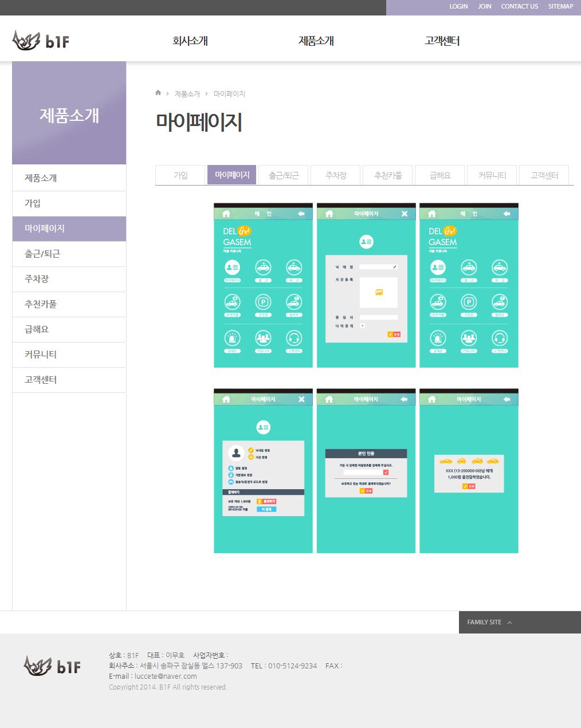Open the SITEMAP link
Screen dimensions: 581x728
pos(560,6)
